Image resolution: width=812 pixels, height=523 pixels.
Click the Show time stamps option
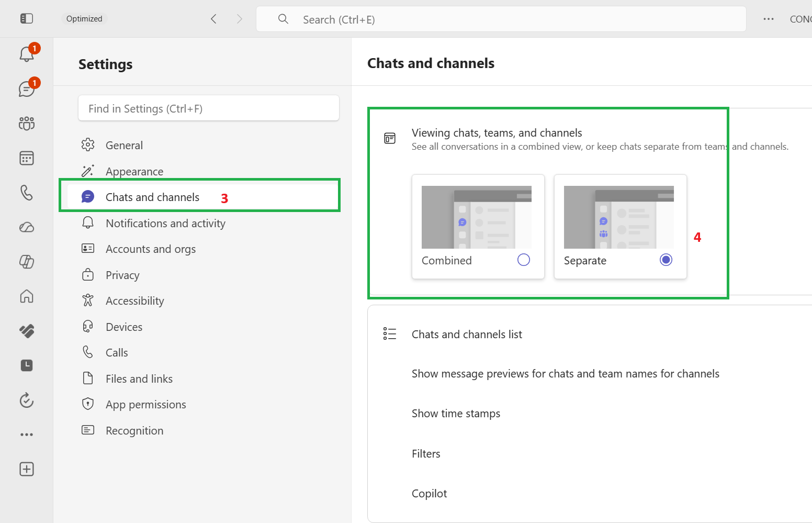click(x=456, y=414)
